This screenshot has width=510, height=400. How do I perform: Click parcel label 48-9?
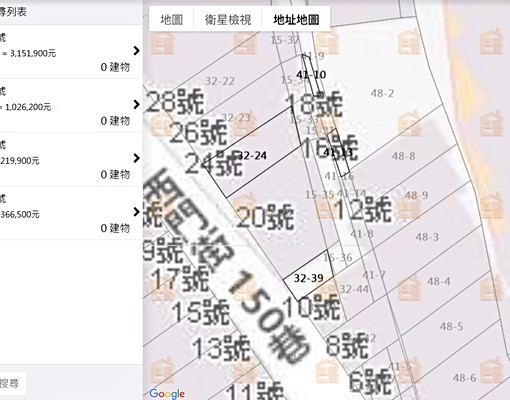[x=416, y=195]
